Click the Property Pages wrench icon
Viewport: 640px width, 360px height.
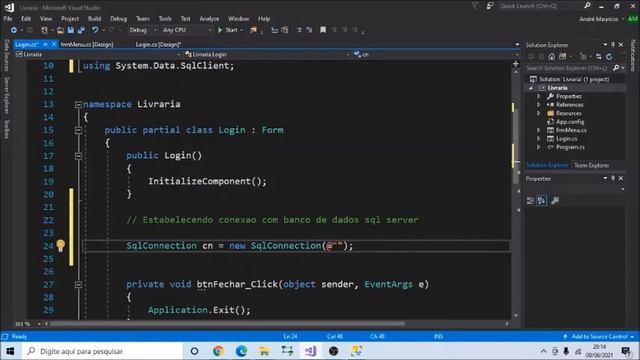pos(555,200)
